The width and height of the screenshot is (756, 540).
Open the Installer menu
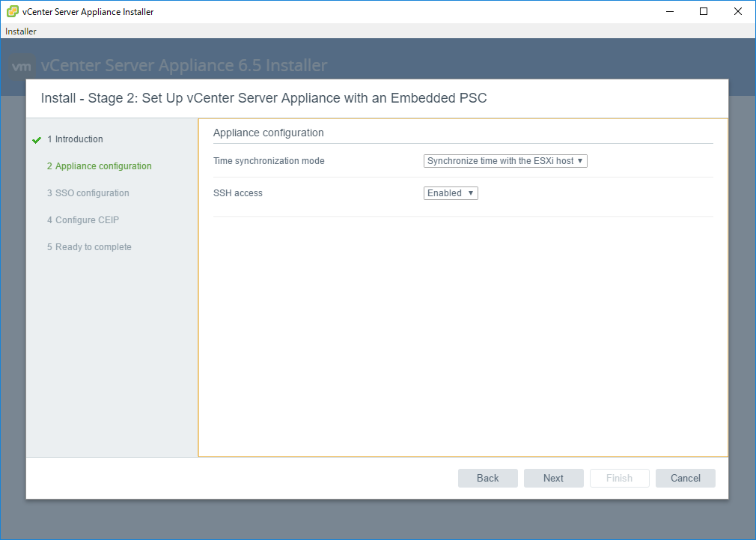[x=21, y=31]
